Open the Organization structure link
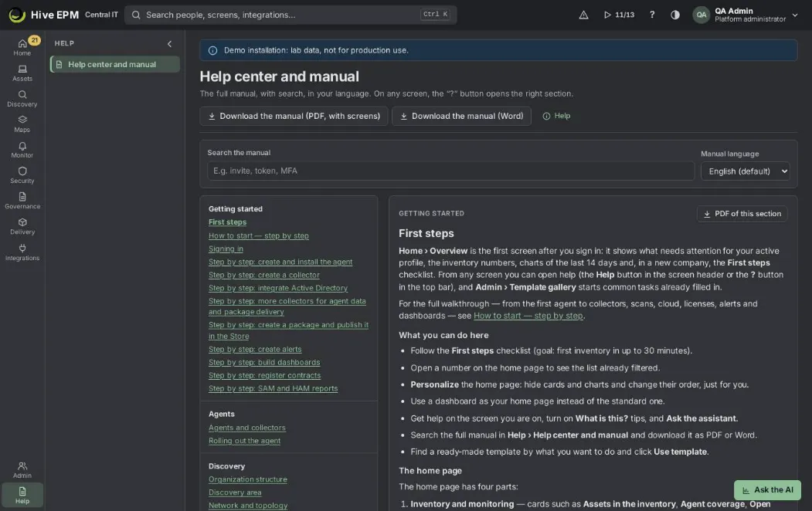The width and height of the screenshot is (812, 511). 247,479
